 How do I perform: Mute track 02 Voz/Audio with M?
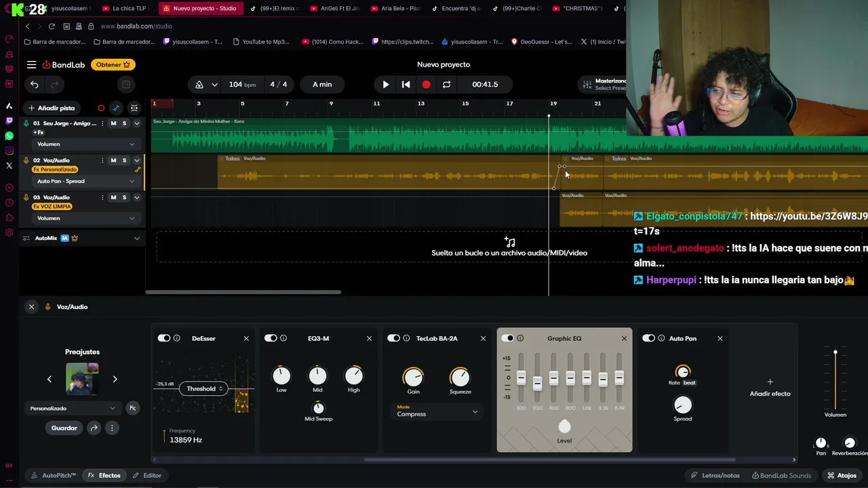[113, 161]
